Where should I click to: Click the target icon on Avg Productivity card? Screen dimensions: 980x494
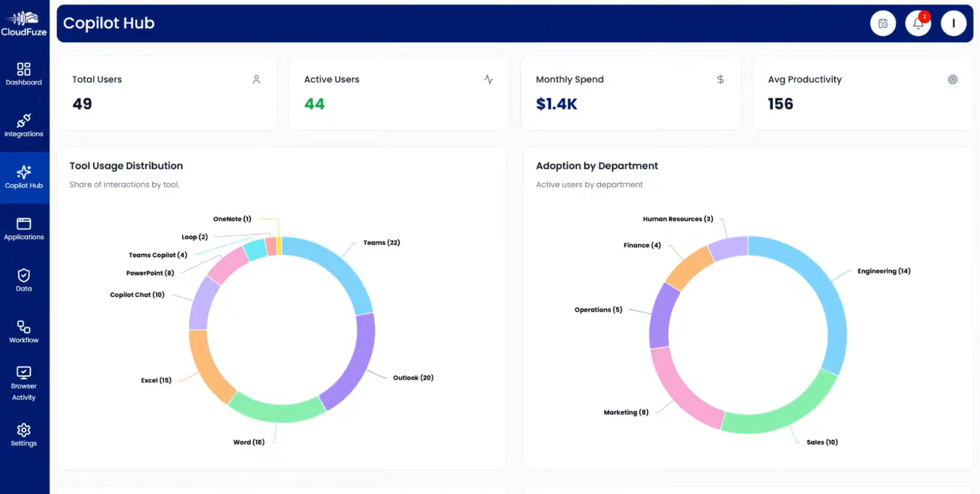pos(953,79)
